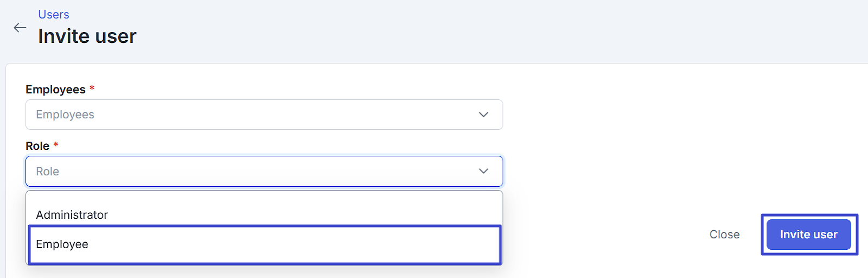The height and width of the screenshot is (278, 868).
Task: Click the Employees field label
Action: (x=55, y=90)
